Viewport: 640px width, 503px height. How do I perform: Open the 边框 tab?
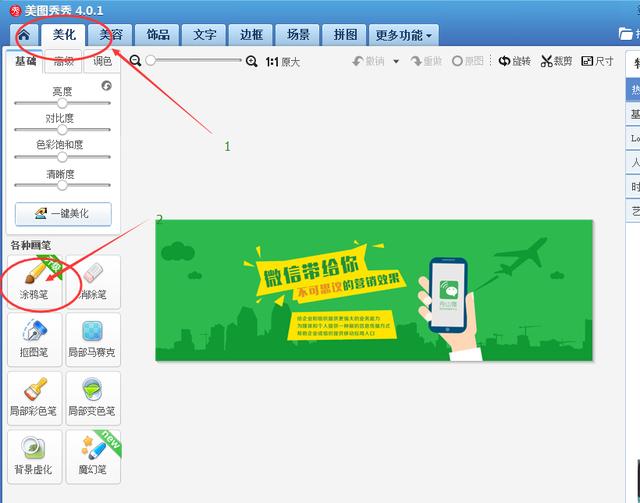[251, 35]
